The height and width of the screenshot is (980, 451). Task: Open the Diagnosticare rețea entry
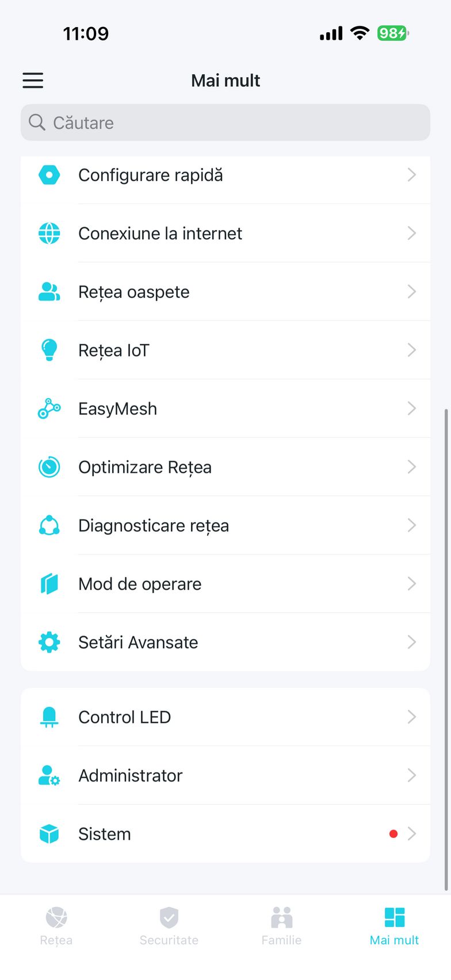tap(154, 526)
